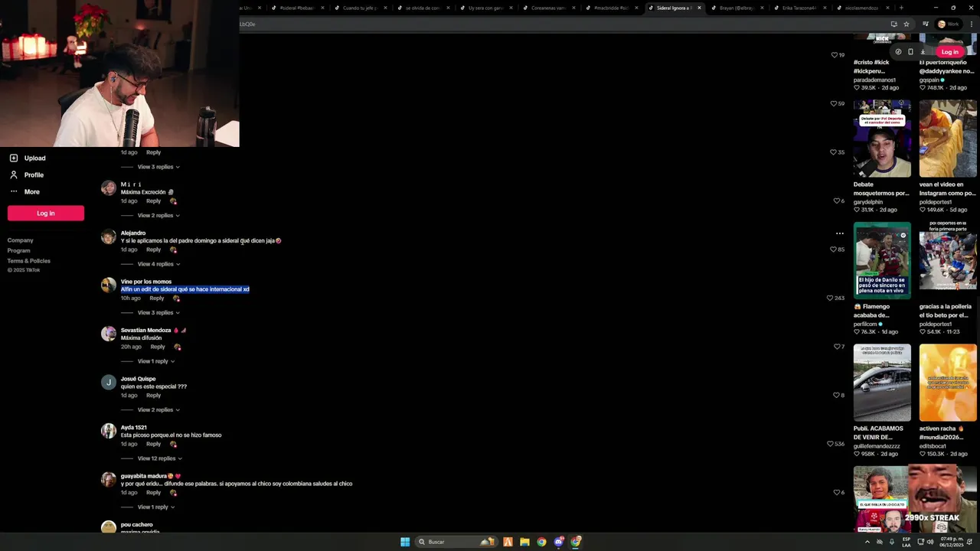The height and width of the screenshot is (551, 980).
Task: Open the three-dot menu on Alejandro's comment
Action: 840,233
